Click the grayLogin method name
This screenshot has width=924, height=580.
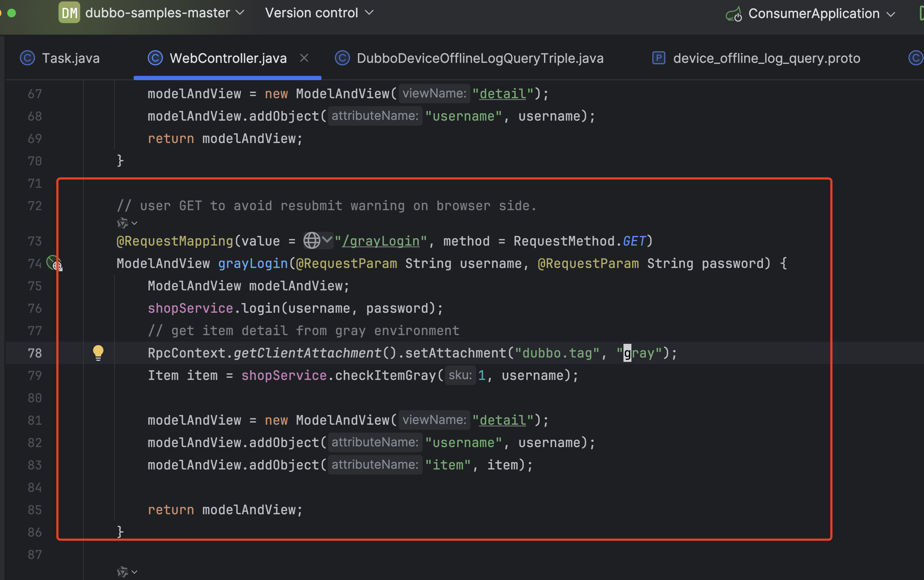pyautogui.click(x=253, y=264)
